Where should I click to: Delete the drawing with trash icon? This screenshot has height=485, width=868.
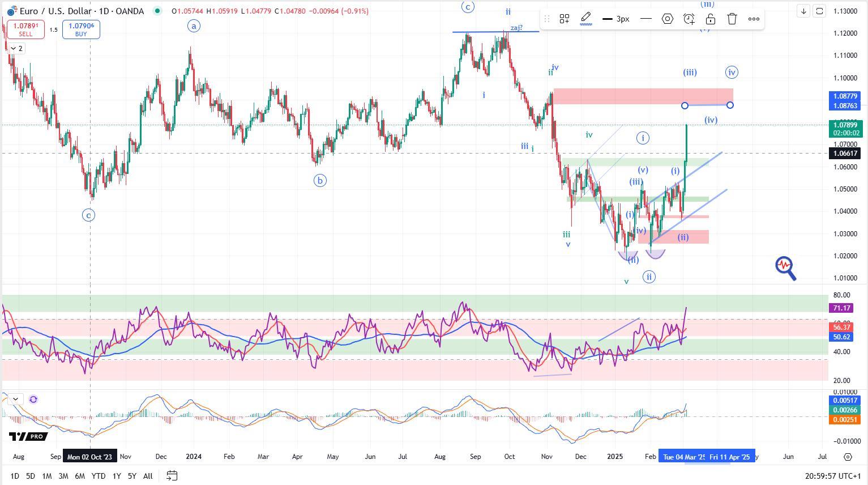[x=732, y=19]
